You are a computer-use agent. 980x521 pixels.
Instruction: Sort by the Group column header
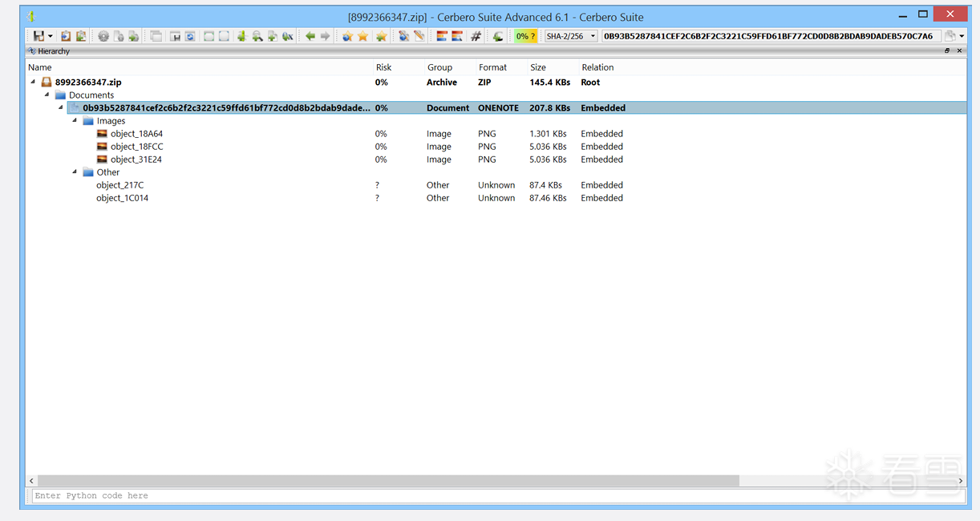[439, 67]
